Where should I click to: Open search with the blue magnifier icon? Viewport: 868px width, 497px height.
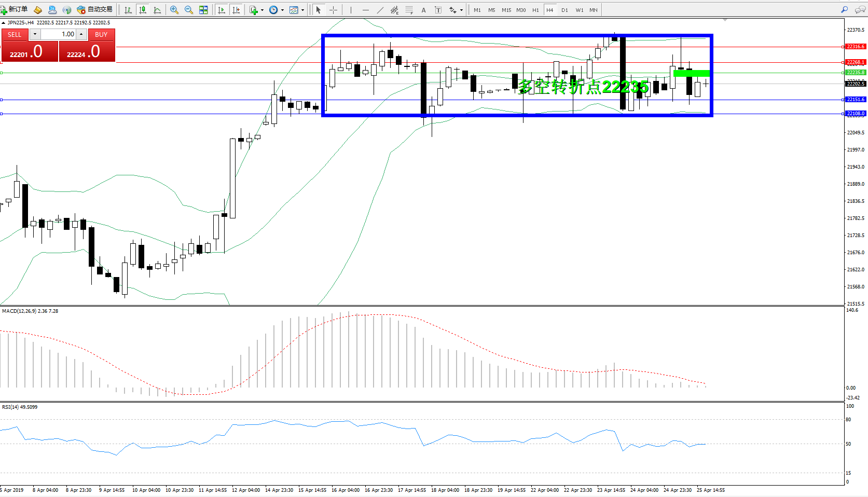(x=845, y=9)
